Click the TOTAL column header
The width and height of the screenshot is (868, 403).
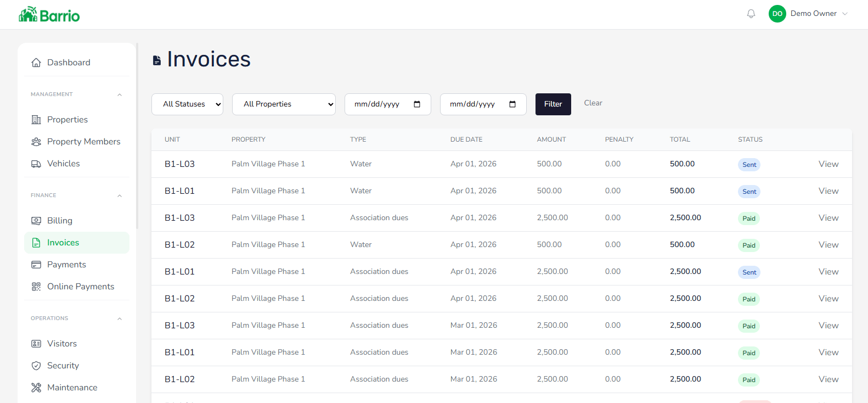[680, 139]
